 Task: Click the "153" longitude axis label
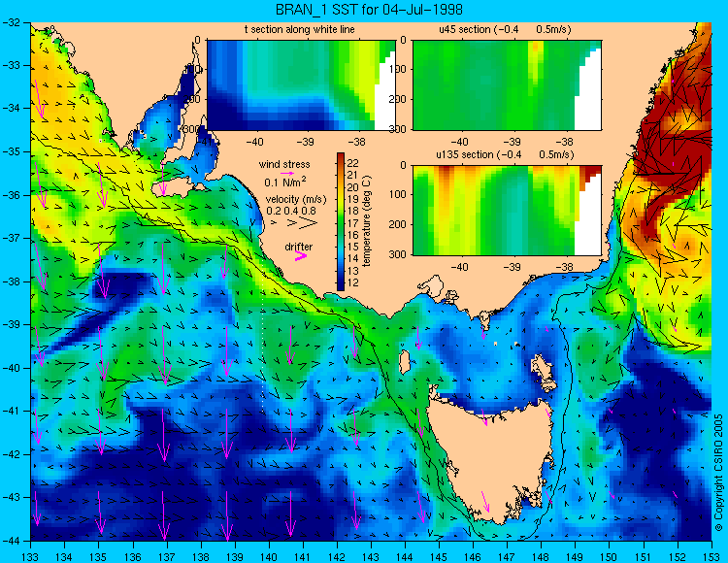711,557
